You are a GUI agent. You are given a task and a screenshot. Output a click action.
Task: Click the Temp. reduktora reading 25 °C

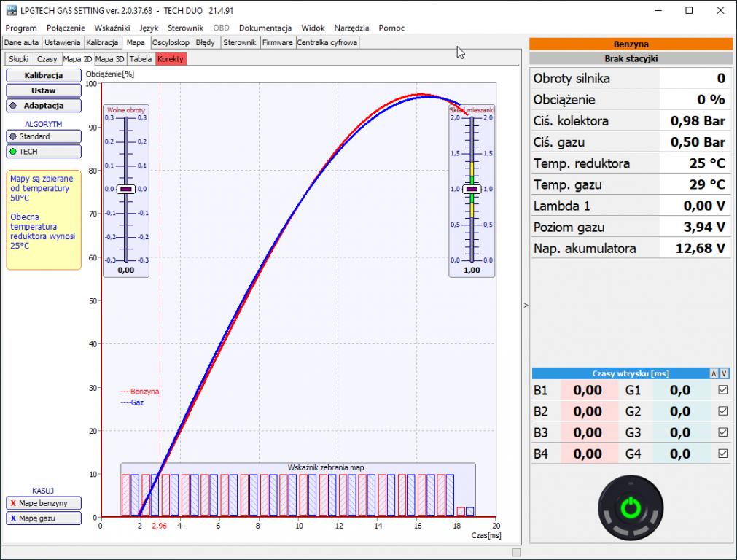[695, 163]
